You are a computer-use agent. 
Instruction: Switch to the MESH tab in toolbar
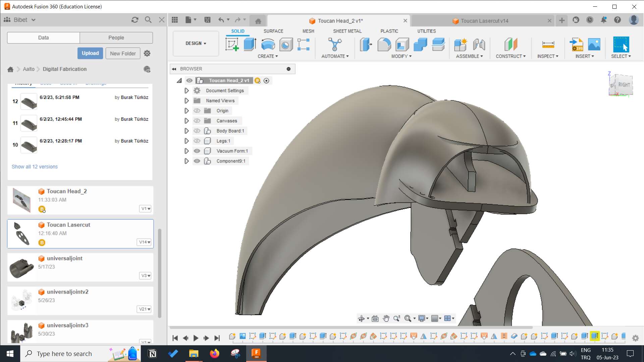point(308,31)
